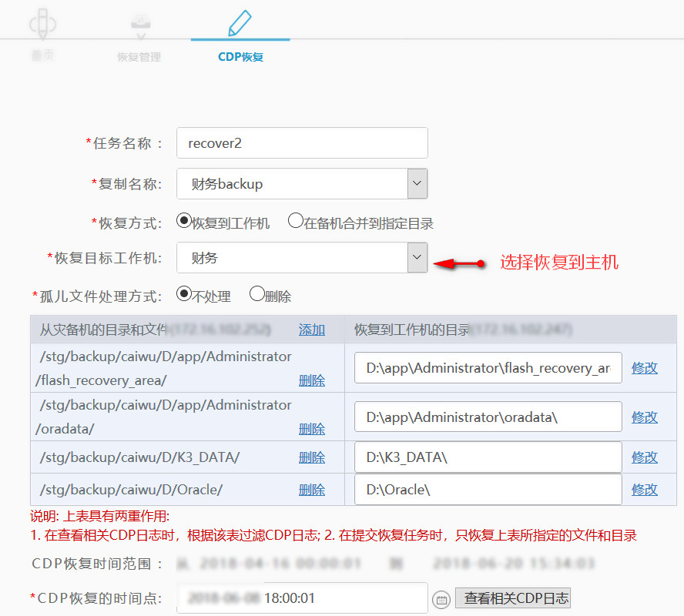Delete the flash_recovery_area directory row
This screenshot has height=616, width=684.
coord(311,380)
